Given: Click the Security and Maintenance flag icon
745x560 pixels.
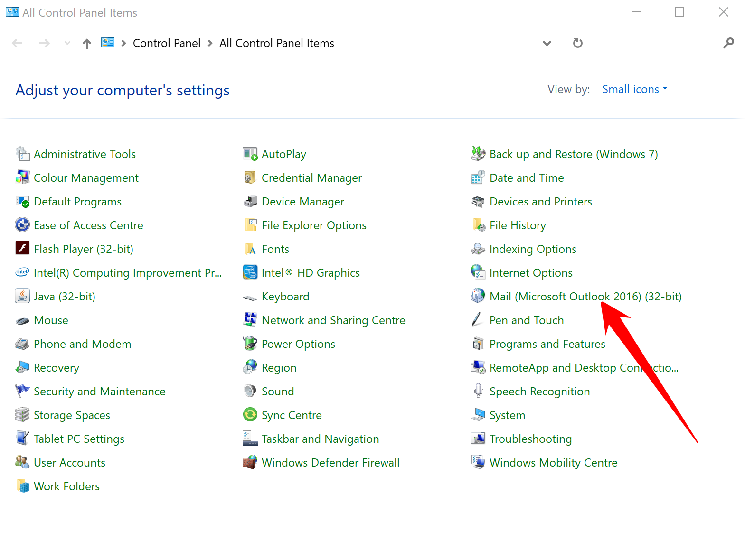Looking at the screenshot, I should point(22,391).
